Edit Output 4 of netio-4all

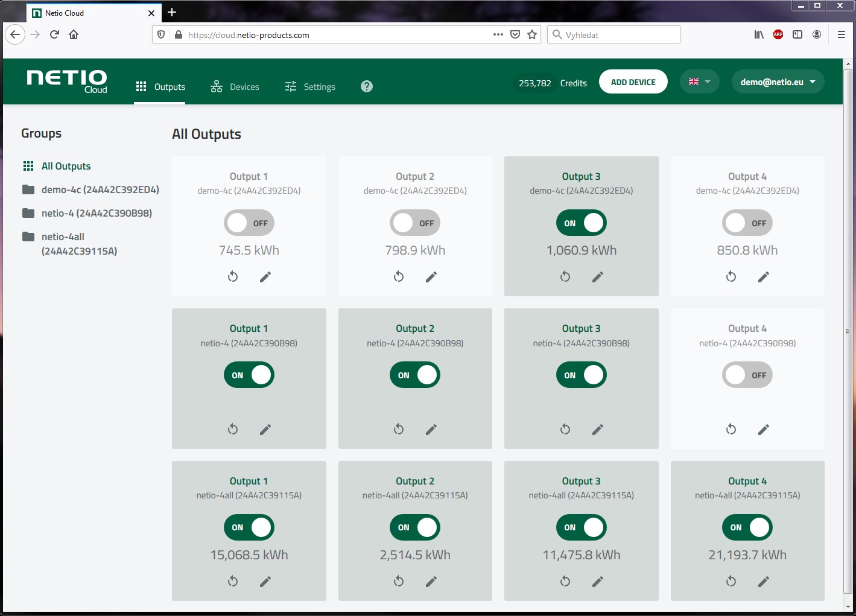click(x=764, y=582)
